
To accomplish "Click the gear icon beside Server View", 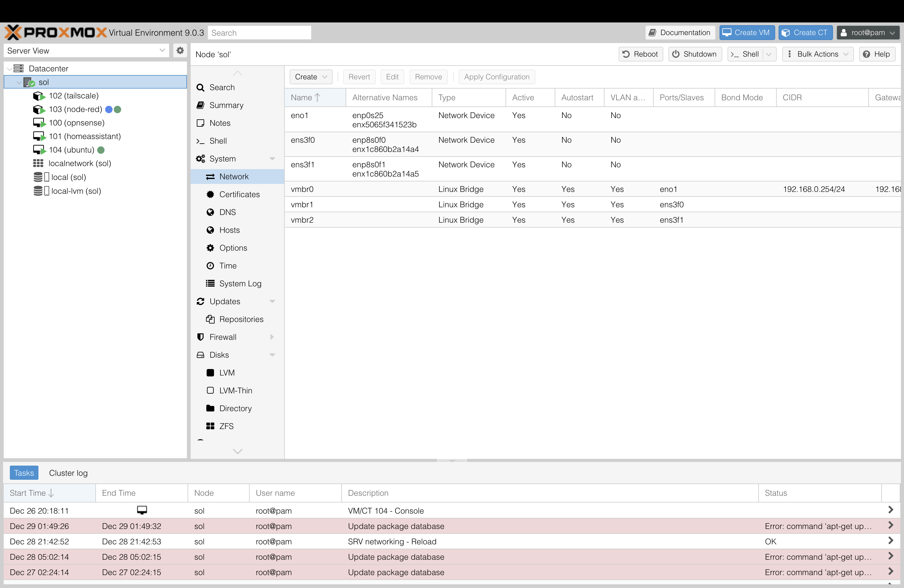I will click(x=180, y=50).
